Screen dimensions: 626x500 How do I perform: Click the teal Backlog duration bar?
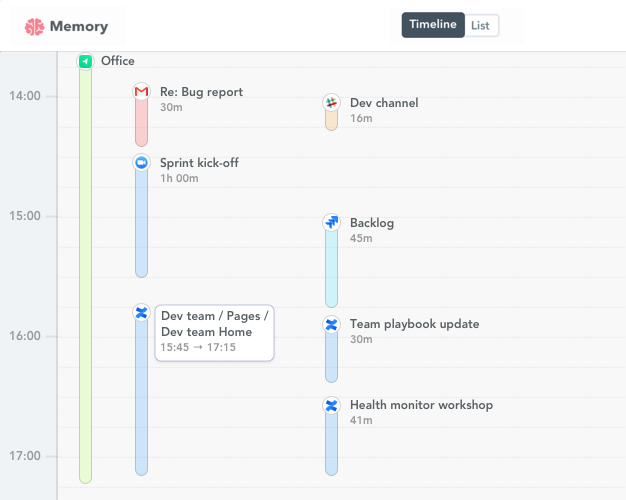(331, 270)
